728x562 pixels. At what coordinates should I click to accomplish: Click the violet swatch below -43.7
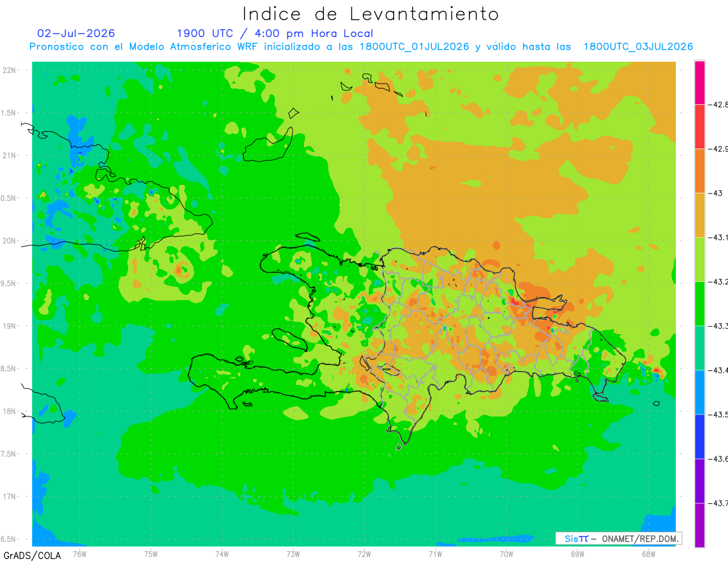pyautogui.click(x=699, y=524)
